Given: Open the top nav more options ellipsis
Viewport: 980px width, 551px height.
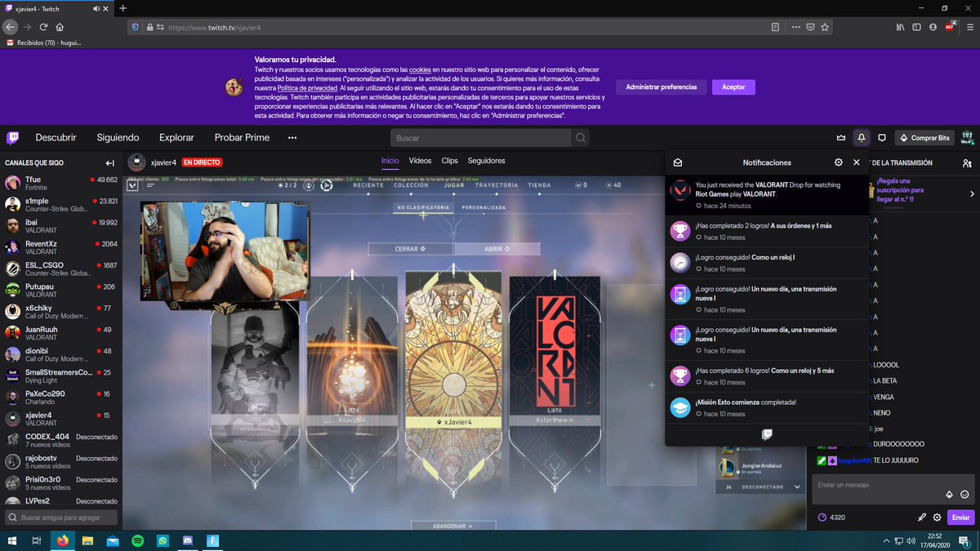Looking at the screenshot, I should tap(292, 138).
